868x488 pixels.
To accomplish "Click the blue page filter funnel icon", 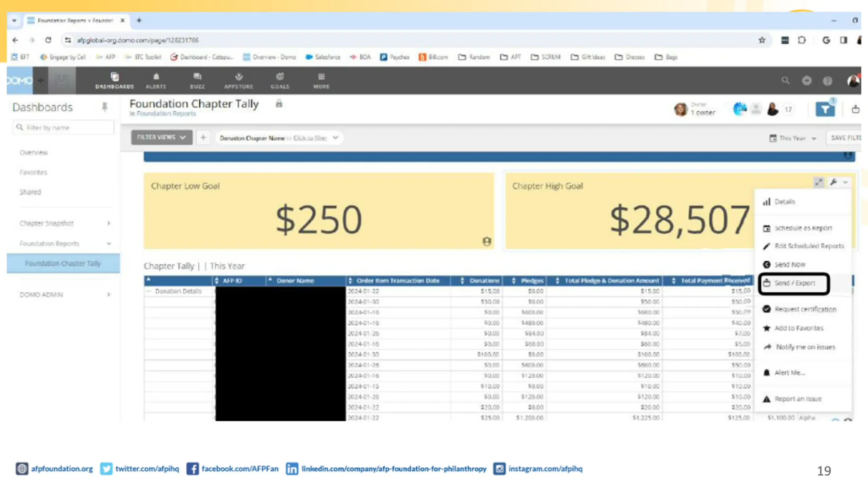I will pos(825,109).
